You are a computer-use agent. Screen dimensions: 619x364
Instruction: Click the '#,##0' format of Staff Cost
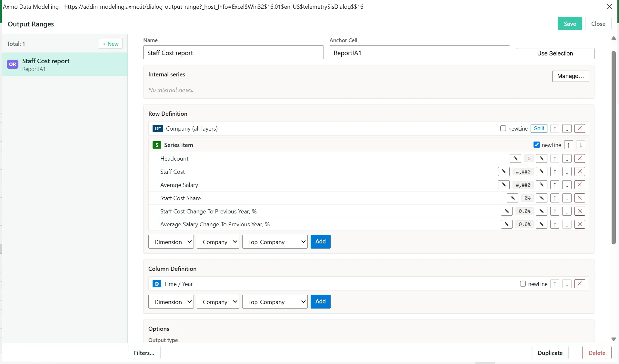523,172
